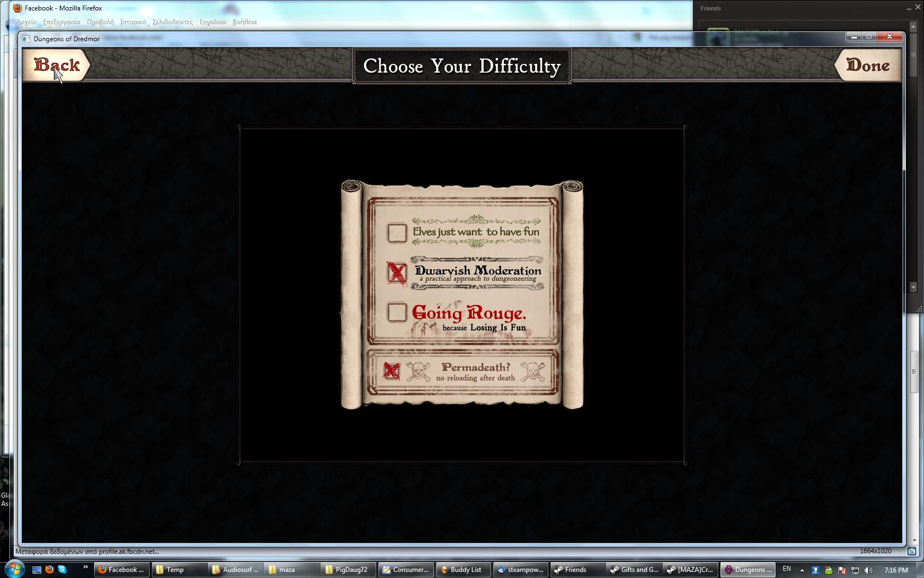924x578 pixels.
Task: Click the taskbar clock 7:16 PM
Action: 896,570
